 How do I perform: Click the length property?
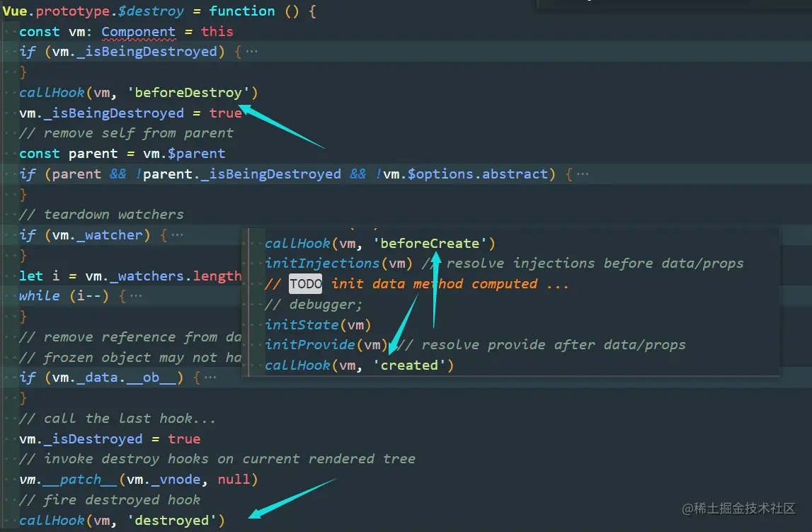click(217, 276)
